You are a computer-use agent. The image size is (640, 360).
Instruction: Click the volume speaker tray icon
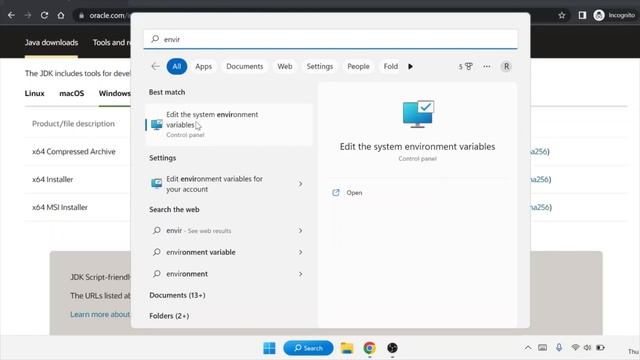[x=587, y=348]
